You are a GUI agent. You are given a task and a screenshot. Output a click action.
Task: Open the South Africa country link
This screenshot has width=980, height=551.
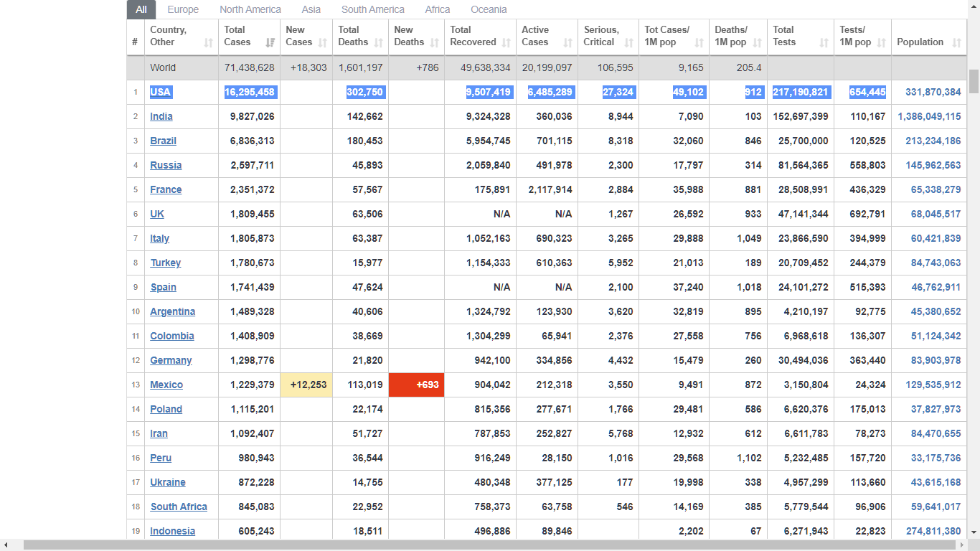[179, 507]
